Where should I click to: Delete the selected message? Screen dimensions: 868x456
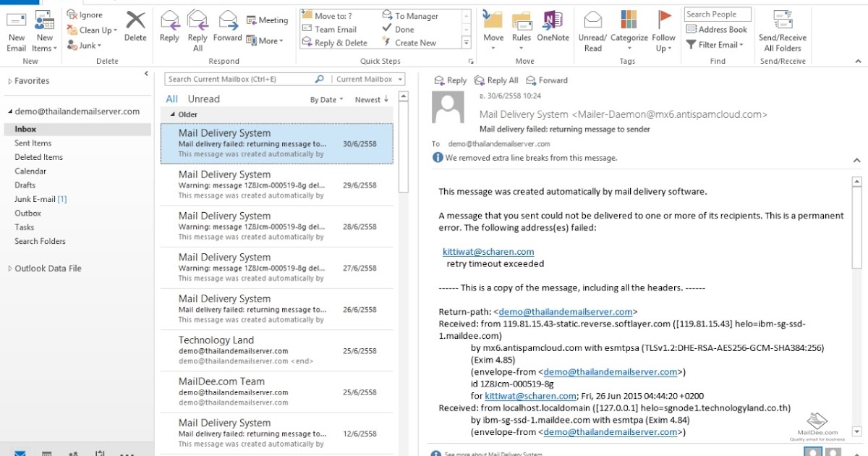click(x=135, y=28)
